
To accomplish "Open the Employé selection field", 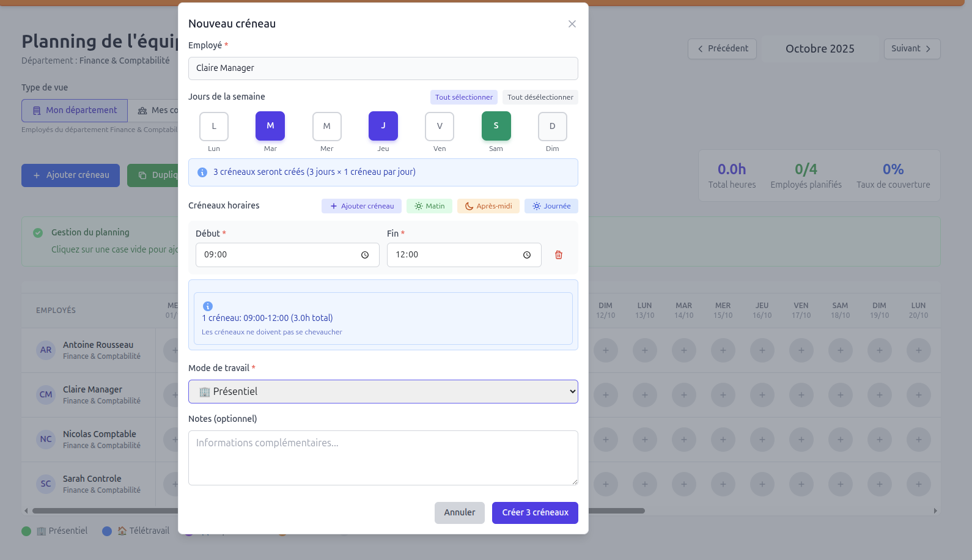I will point(383,68).
